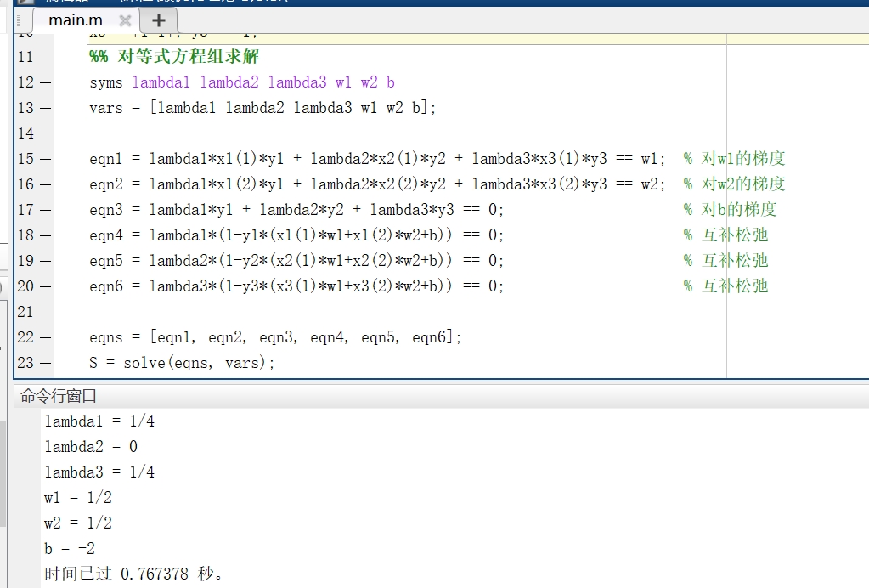Click the comment 对w1的梯度
Screen dimensions: 869x588
coord(734,159)
